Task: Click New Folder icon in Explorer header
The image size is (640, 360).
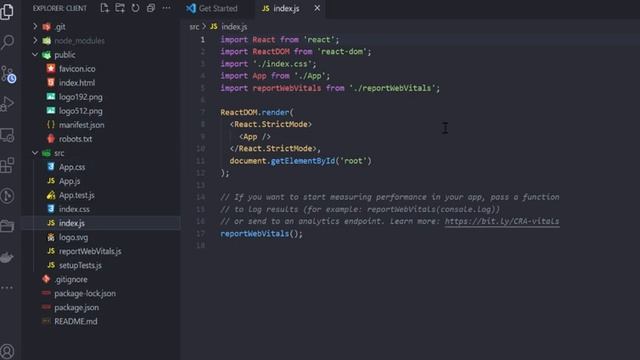Action: 120,8
